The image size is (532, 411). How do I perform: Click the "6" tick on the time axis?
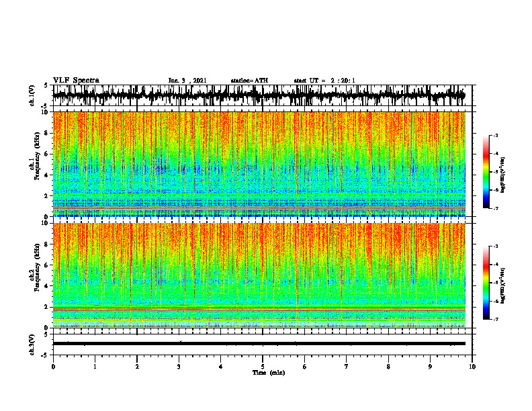click(305, 367)
